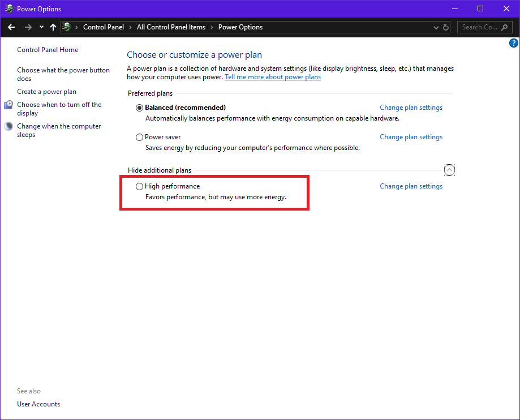Select the Power saver plan
Image resolution: width=520 pixels, height=420 pixels.
[x=140, y=137]
